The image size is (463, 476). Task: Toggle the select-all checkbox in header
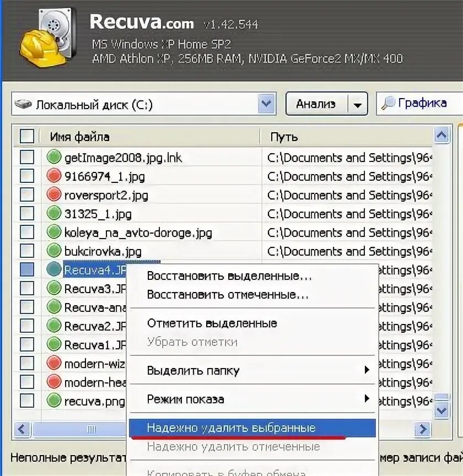pos(27,136)
